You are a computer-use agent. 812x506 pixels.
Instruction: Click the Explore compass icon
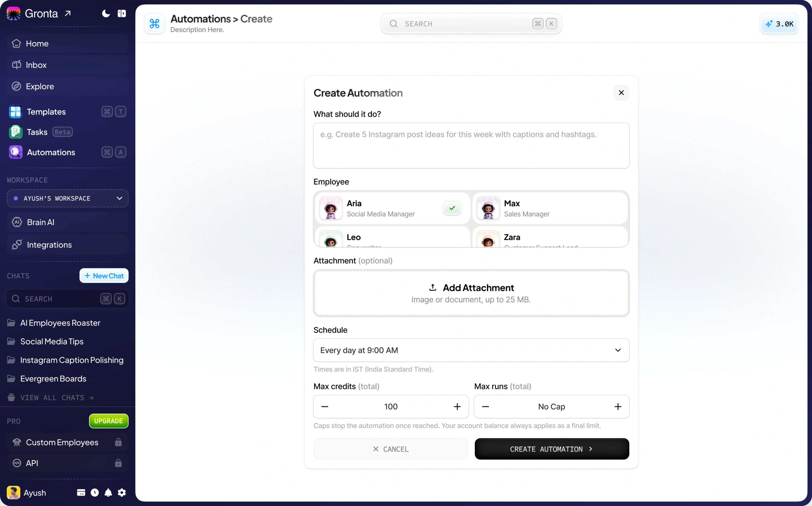pos(16,86)
